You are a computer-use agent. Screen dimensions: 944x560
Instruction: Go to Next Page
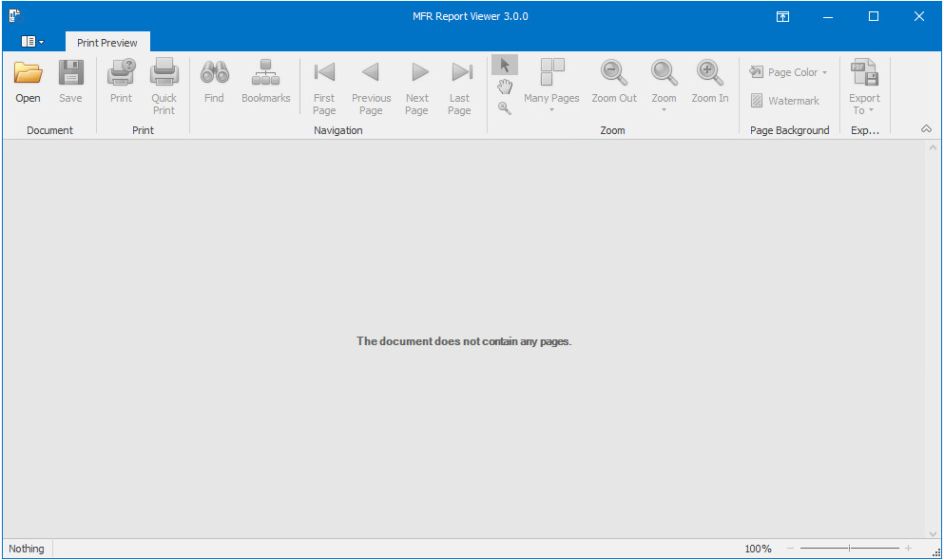[417, 87]
